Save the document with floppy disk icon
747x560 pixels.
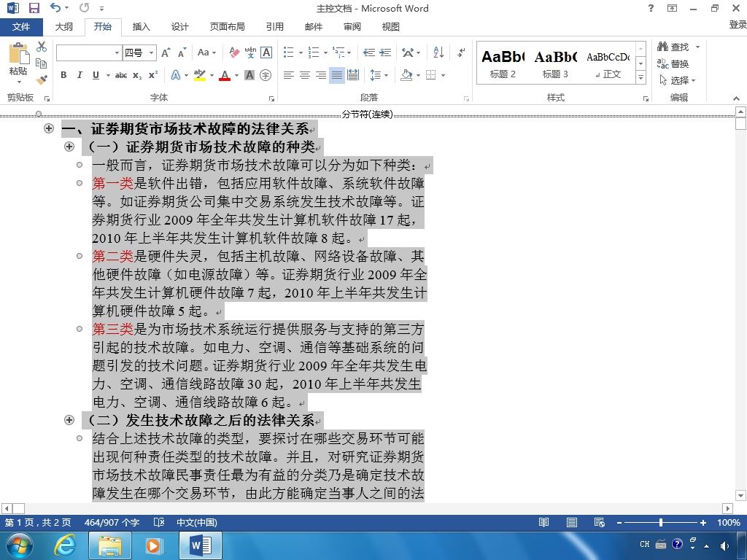[x=34, y=8]
